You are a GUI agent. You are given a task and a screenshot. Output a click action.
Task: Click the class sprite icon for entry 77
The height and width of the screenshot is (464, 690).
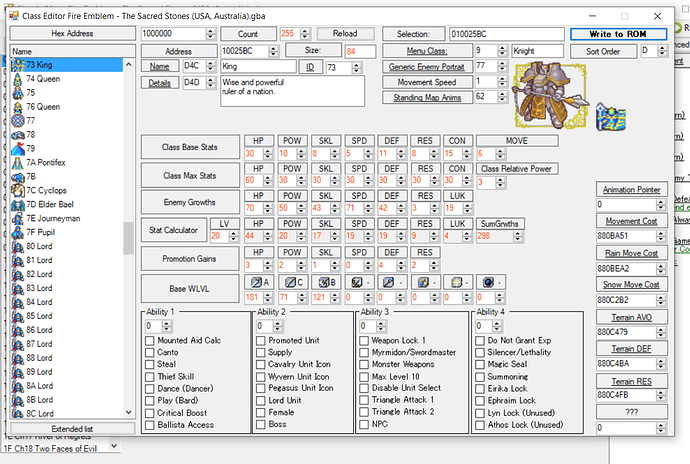18,121
